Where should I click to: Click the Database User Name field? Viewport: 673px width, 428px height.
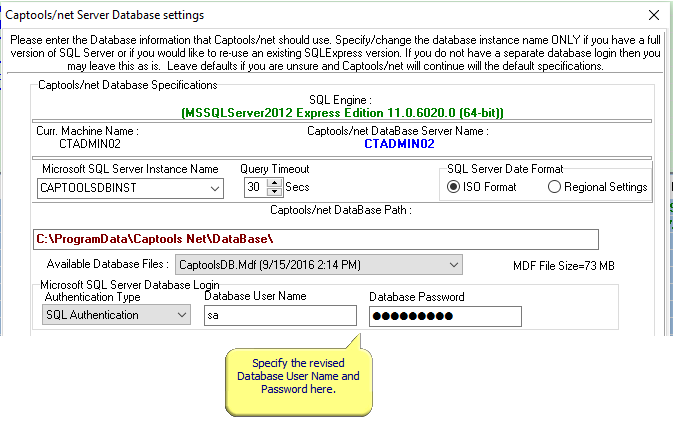(x=280, y=316)
